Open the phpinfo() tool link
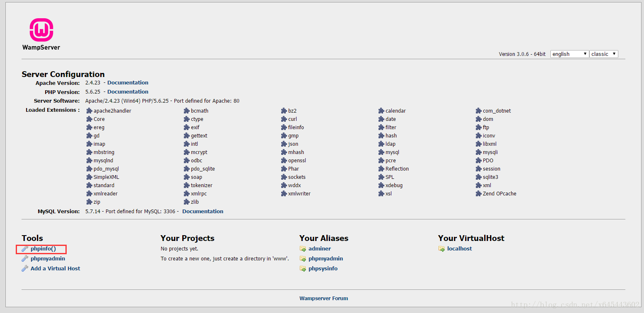Viewport: 644px width, 313px height. click(43, 249)
